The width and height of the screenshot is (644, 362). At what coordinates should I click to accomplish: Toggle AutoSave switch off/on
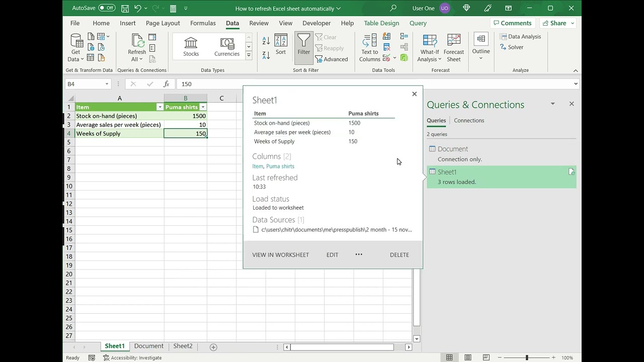(x=107, y=8)
